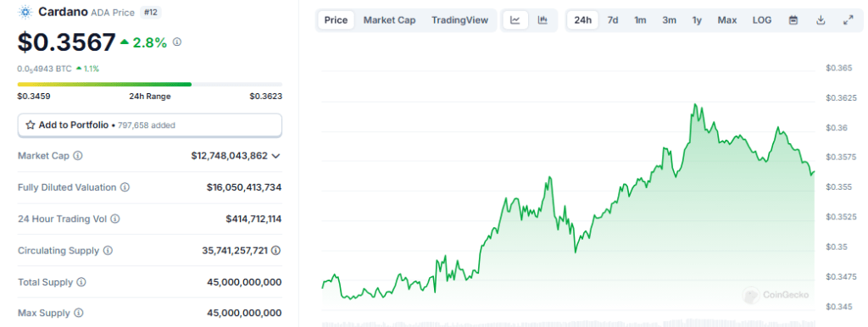Switch to Market Cap tab
Image resolution: width=868 pixels, height=327 pixels.
pyautogui.click(x=389, y=20)
